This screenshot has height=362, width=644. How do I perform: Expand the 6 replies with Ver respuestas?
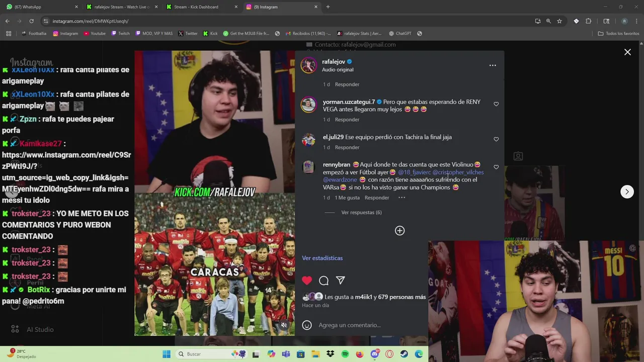click(361, 213)
